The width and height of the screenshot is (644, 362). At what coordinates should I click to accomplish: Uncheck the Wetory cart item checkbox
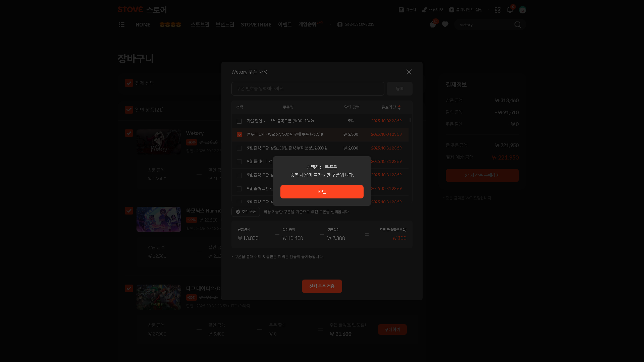point(129,133)
